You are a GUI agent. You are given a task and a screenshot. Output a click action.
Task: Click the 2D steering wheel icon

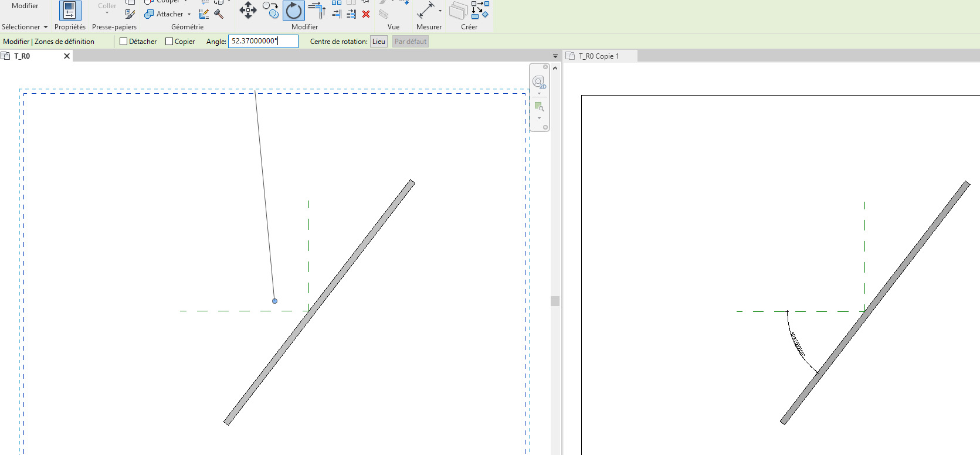click(539, 82)
